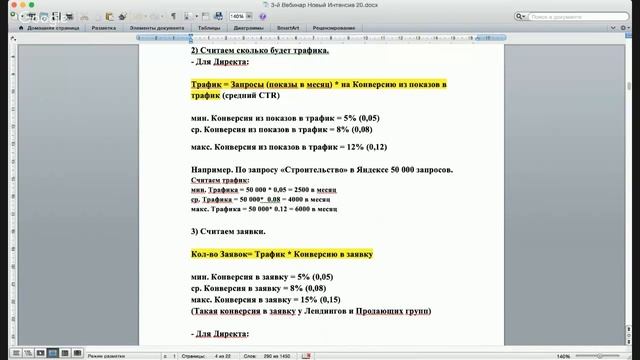Click the vertical scrollbar thumb

point(629,86)
